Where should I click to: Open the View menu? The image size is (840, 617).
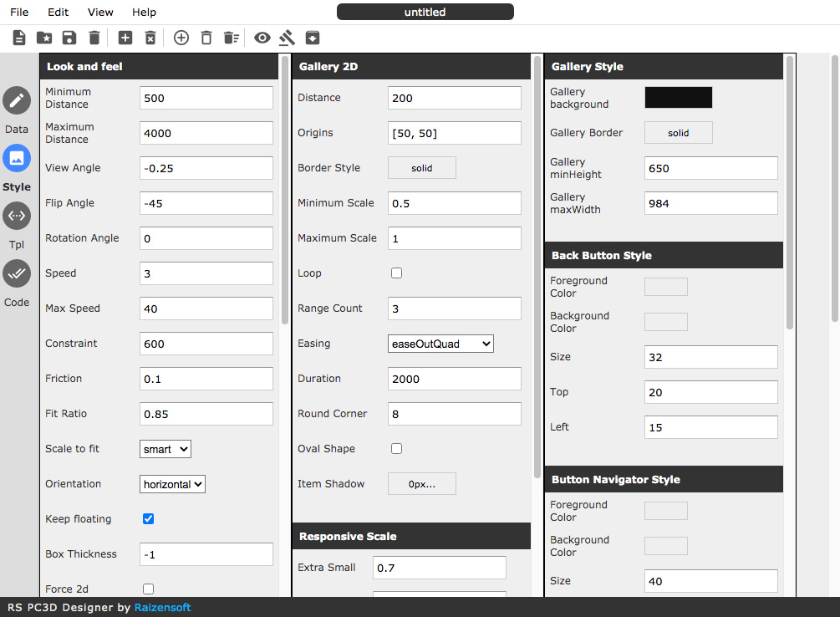[x=100, y=13]
